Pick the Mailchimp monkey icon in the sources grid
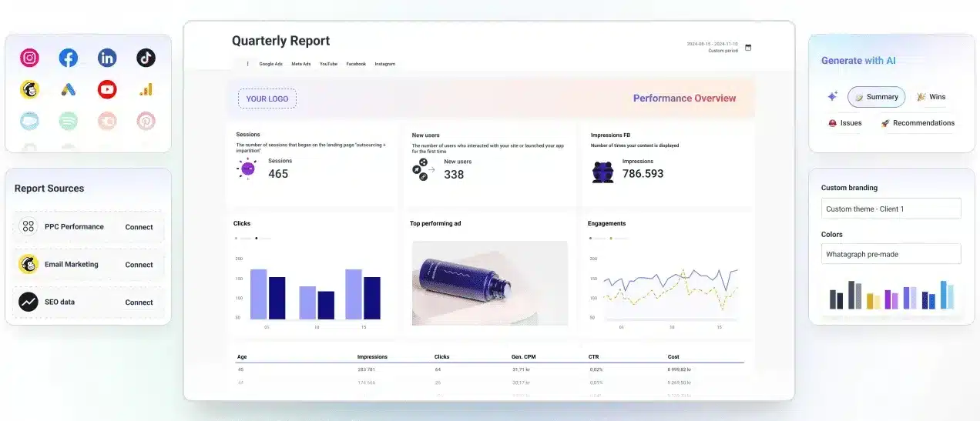This screenshot has height=421, width=980. pos(30,89)
